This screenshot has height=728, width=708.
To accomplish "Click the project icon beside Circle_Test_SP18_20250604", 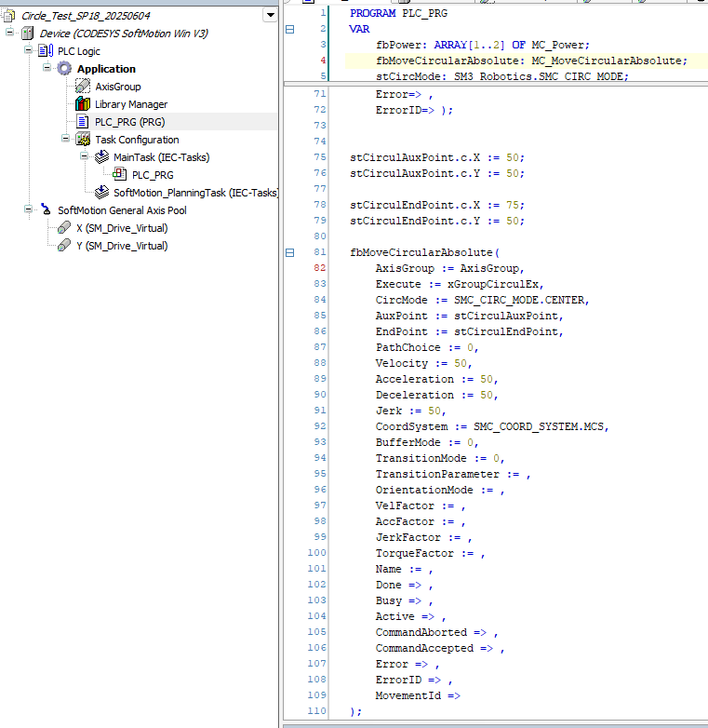I will point(7,16).
